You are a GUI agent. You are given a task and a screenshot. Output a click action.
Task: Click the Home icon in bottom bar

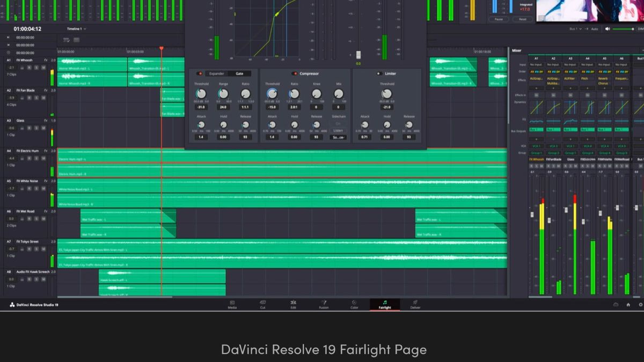[x=628, y=305]
